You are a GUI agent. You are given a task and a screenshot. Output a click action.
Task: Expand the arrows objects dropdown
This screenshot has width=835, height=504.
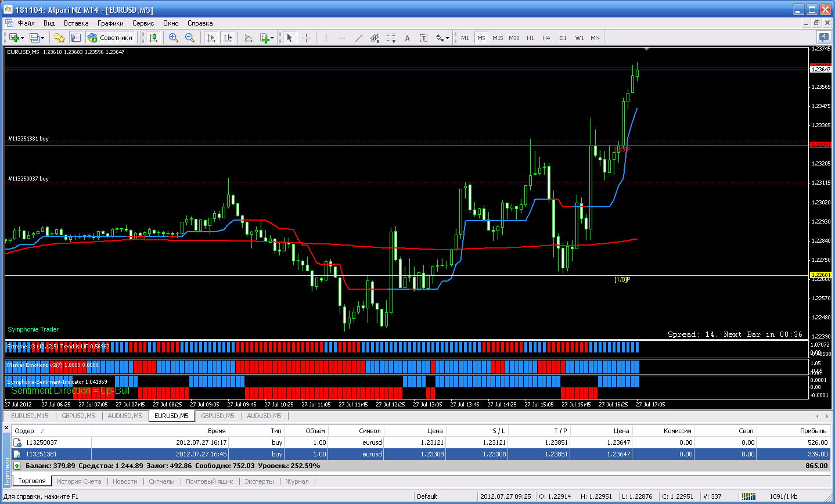[x=447, y=38]
